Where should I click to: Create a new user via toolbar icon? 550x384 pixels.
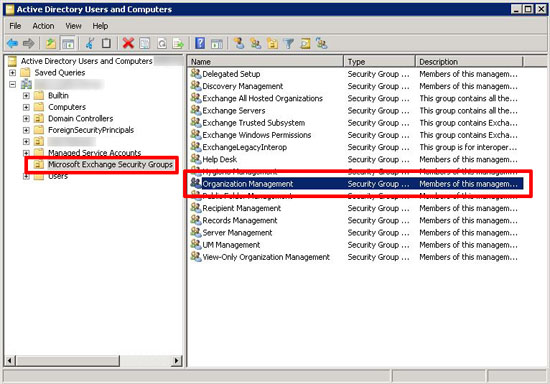[x=239, y=43]
